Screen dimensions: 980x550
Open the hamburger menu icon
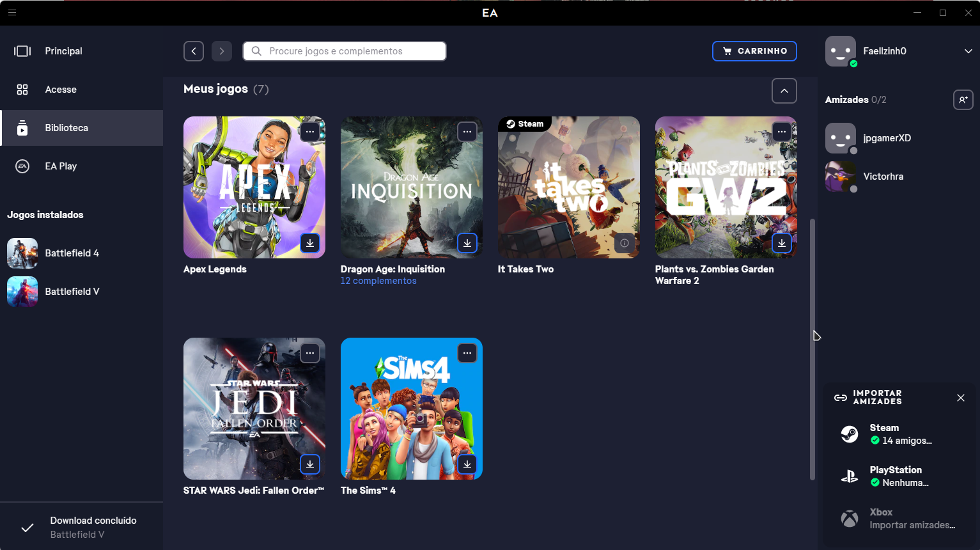(12, 12)
